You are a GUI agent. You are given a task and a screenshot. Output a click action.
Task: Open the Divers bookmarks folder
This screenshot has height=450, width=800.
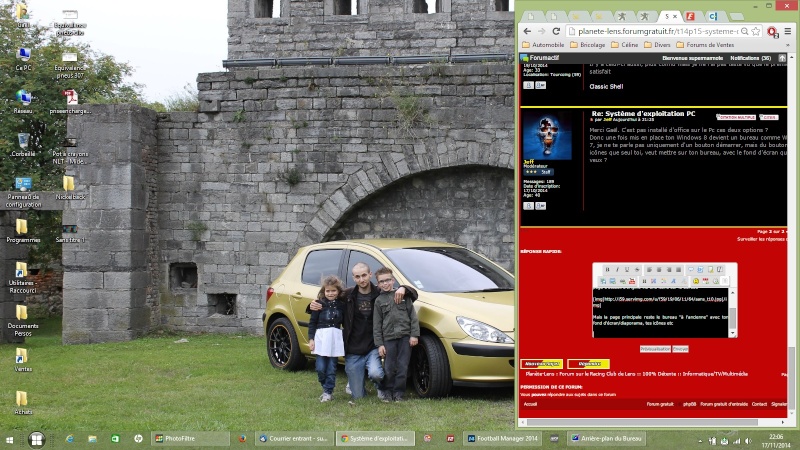coord(657,45)
